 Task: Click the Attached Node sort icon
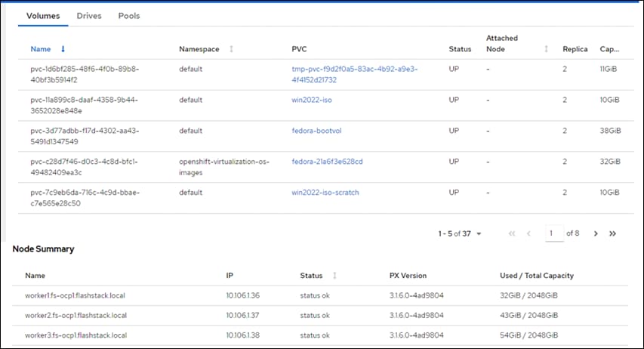point(547,49)
